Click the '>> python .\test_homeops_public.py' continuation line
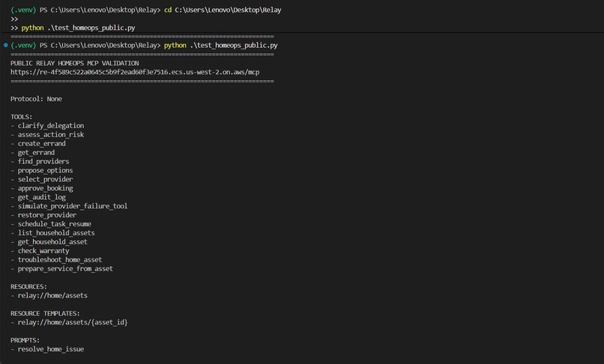The height and width of the screenshot is (364, 604). 73,28
